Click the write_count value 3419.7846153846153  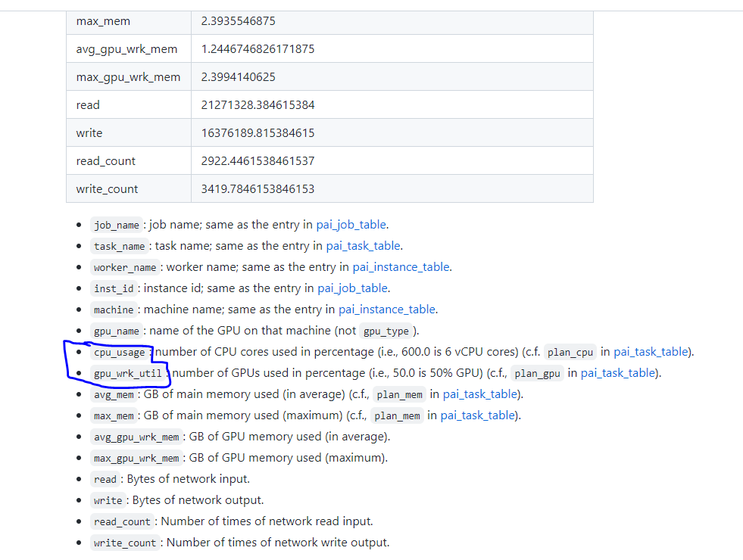(x=257, y=188)
